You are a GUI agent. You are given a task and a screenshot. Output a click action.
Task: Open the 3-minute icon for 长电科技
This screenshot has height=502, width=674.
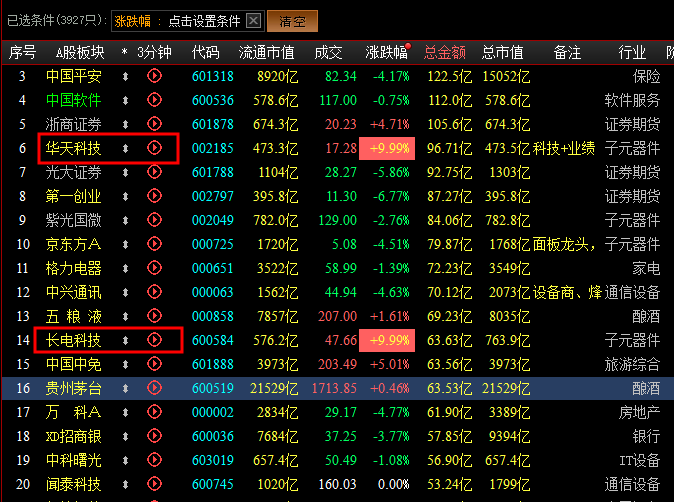tap(154, 340)
